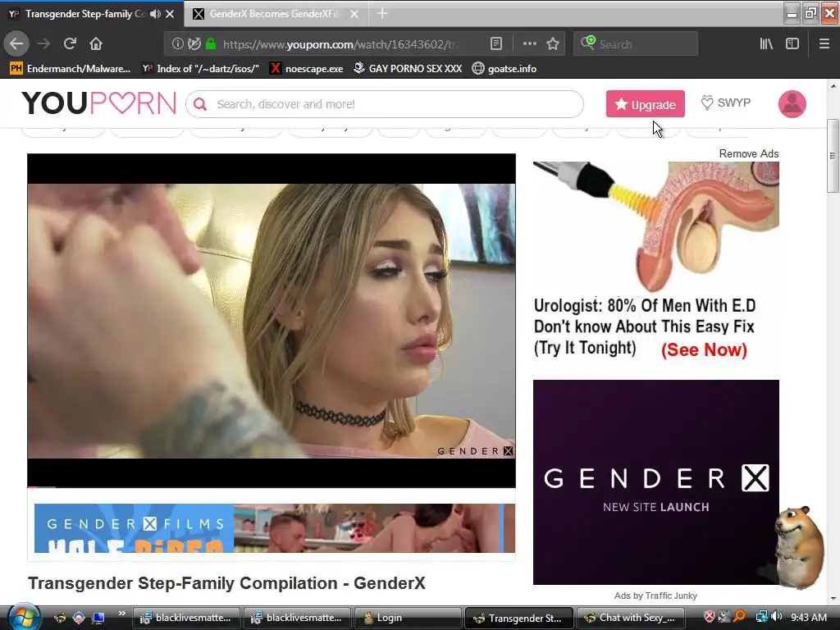
Task: Click the Ads by Traffic Junky text
Action: tap(655, 596)
